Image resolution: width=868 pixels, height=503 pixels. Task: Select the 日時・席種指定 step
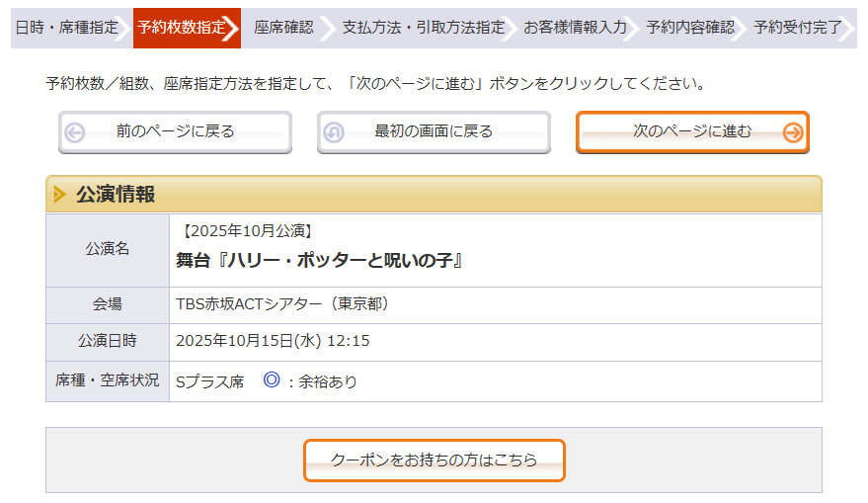click(67, 28)
